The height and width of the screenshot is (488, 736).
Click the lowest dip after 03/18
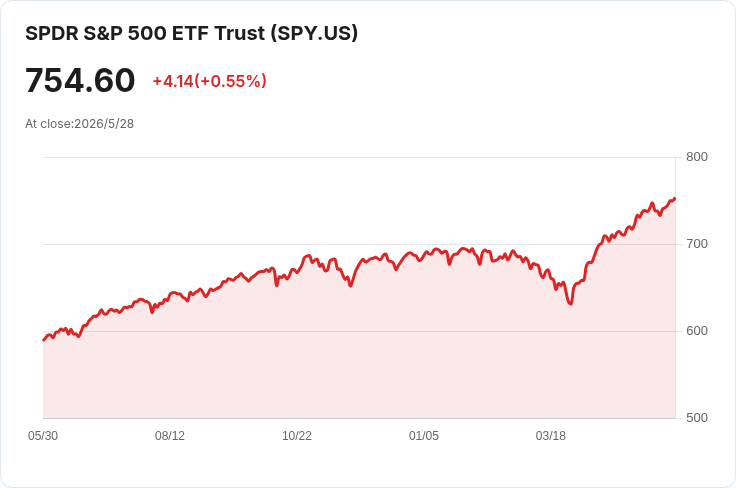570,304
